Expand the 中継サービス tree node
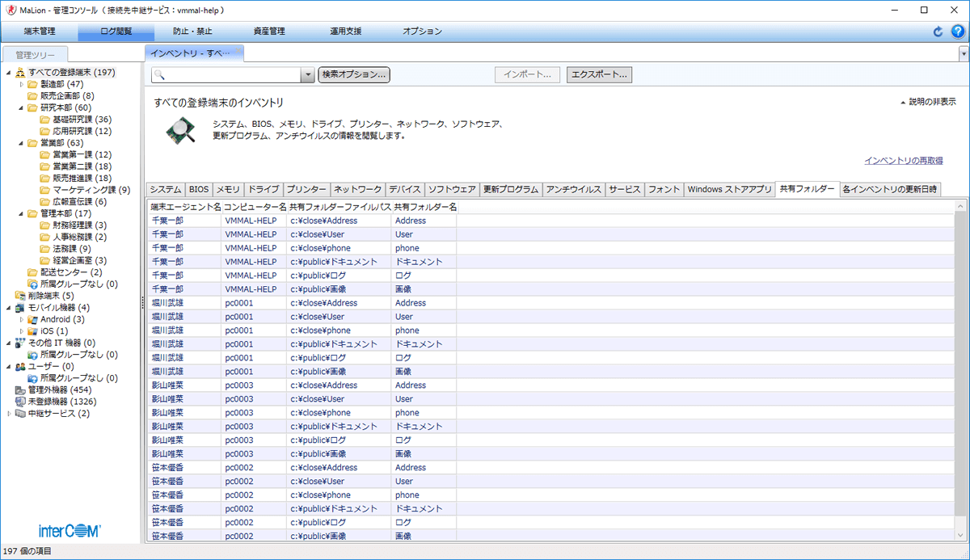 10,414
